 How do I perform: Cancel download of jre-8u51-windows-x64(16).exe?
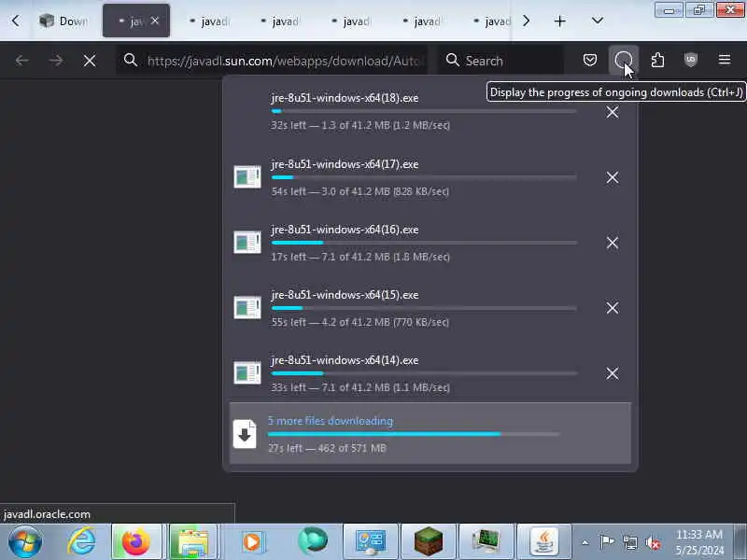pyautogui.click(x=613, y=243)
